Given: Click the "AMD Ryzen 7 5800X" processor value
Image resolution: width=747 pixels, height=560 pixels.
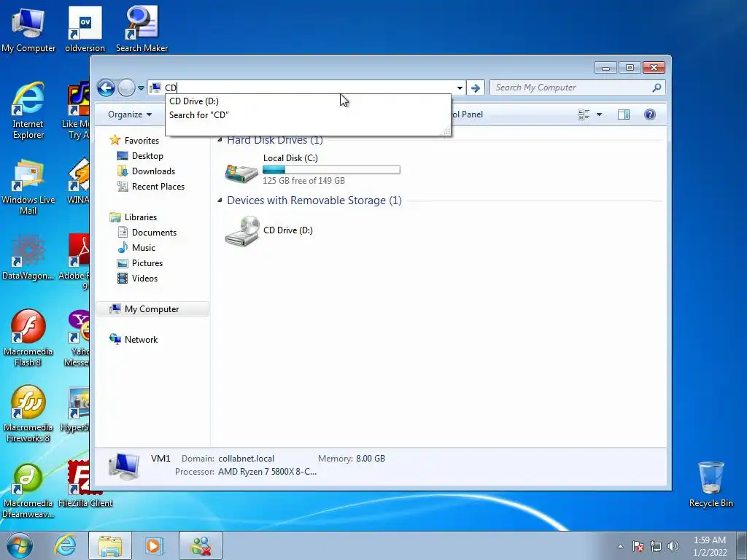Looking at the screenshot, I should pyautogui.click(x=267, y=472).
